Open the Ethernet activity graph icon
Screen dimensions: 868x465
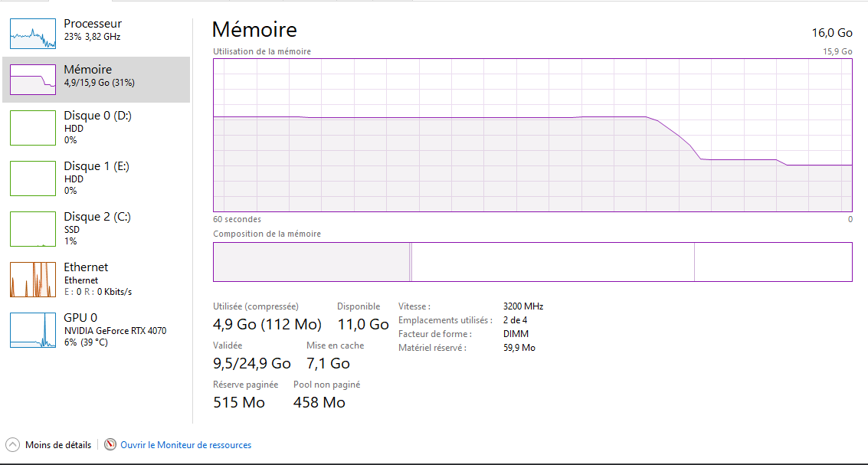[33, 280]
